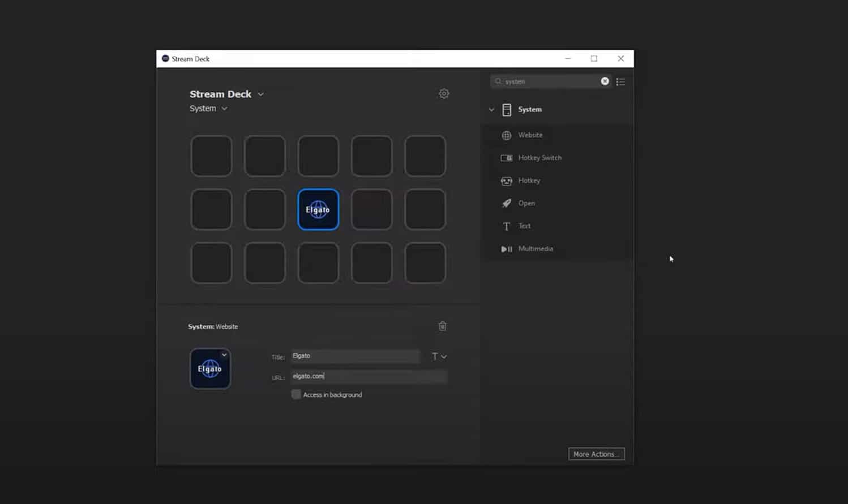Click the Title text field

point(356,356)
